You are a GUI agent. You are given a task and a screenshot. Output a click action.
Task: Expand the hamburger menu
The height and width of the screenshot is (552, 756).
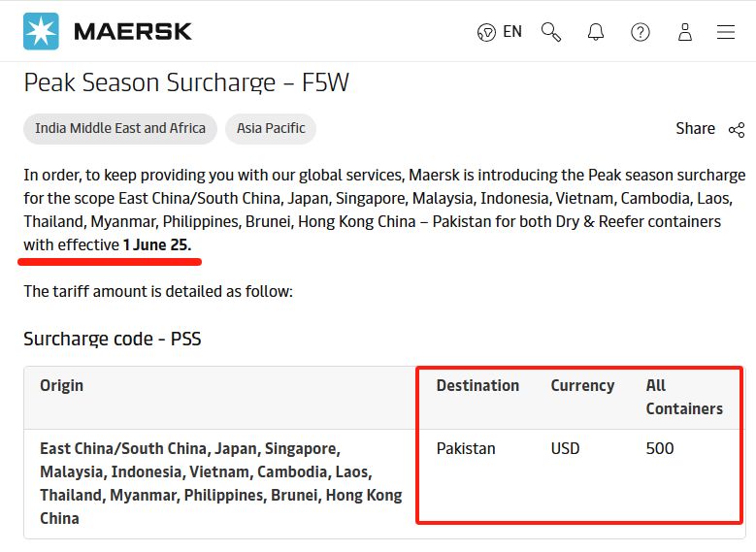coord(726,32)
